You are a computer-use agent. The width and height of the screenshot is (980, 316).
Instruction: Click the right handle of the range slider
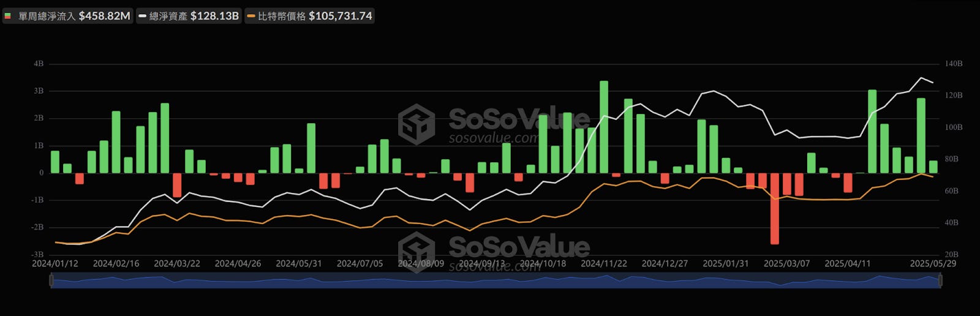tap(940, 280)
